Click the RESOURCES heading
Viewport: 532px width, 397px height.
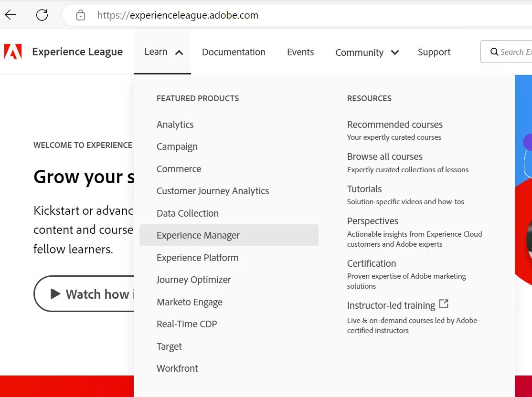(x=369, y=98)
